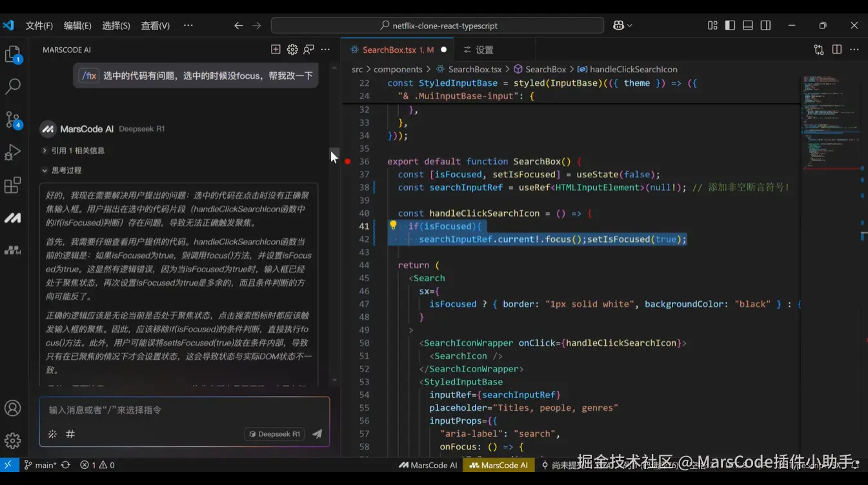Open the Search view in activity bar

coord(13,86)
